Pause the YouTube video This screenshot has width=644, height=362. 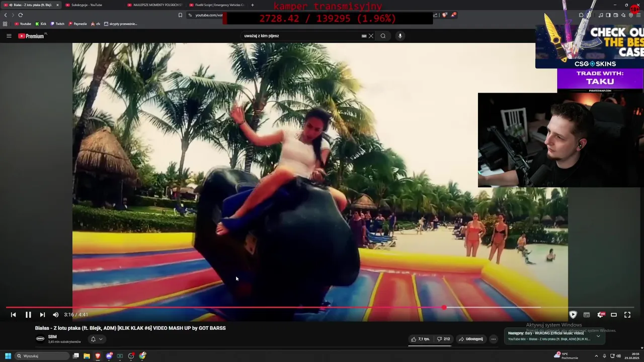coord(28,315)
